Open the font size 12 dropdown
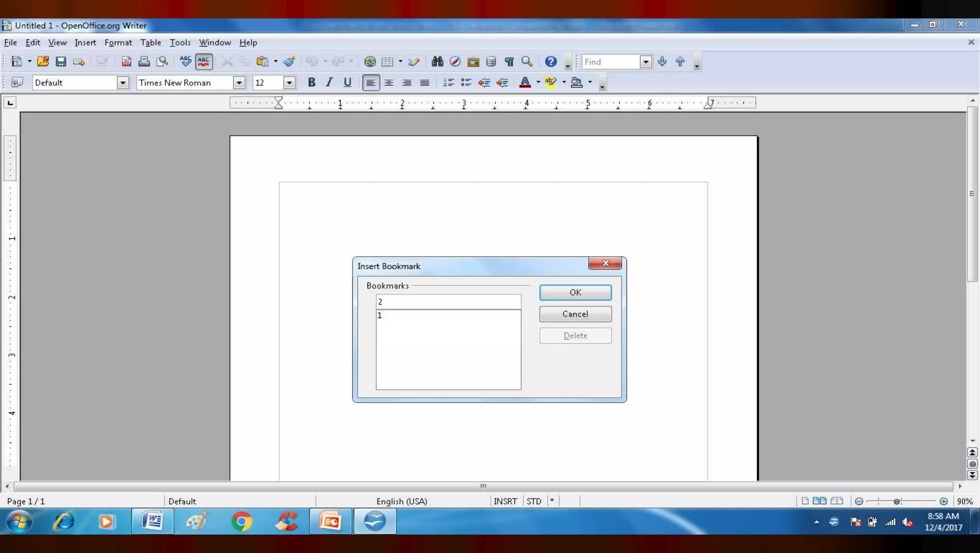Viewport: 980px width, 553px height. click(289, 83)
